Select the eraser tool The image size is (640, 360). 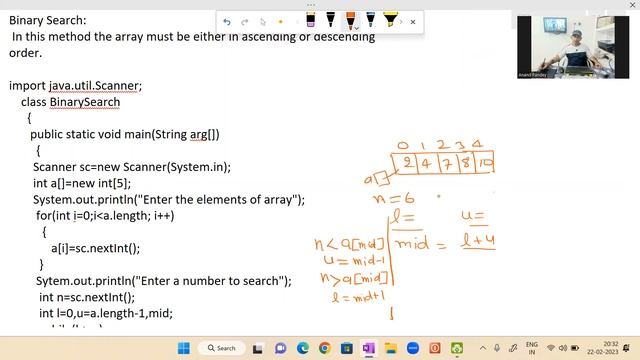311,20
